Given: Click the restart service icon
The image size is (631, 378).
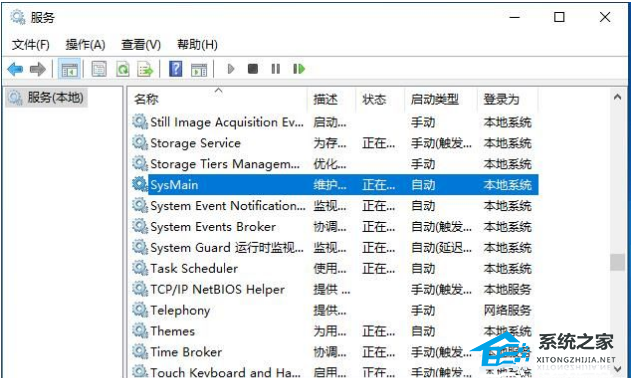Looking at the screenshot, I should 299,69.
